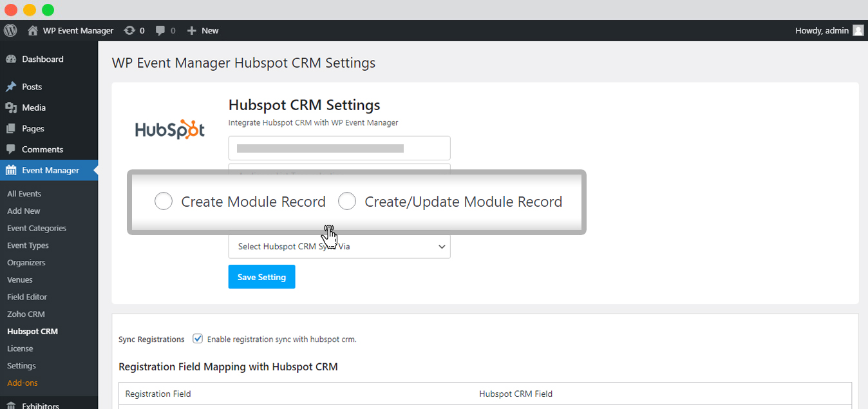
Task: Open the comments bubble in admin bar
Action: click(x=161, y=30)
